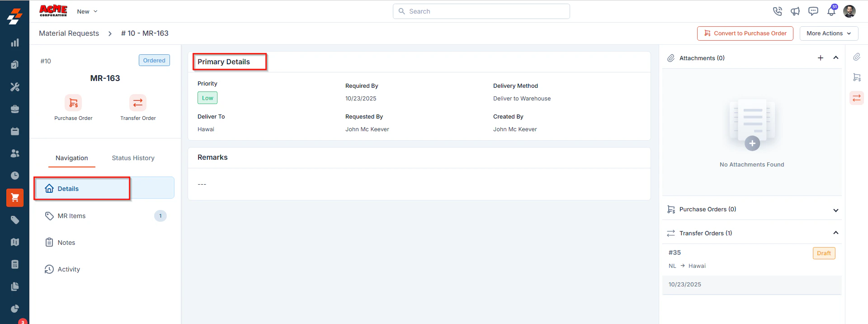Open the people group sidebar icon
Image resolution: width=868 pixels, height=324 pixels.
(x=15, y=153)
